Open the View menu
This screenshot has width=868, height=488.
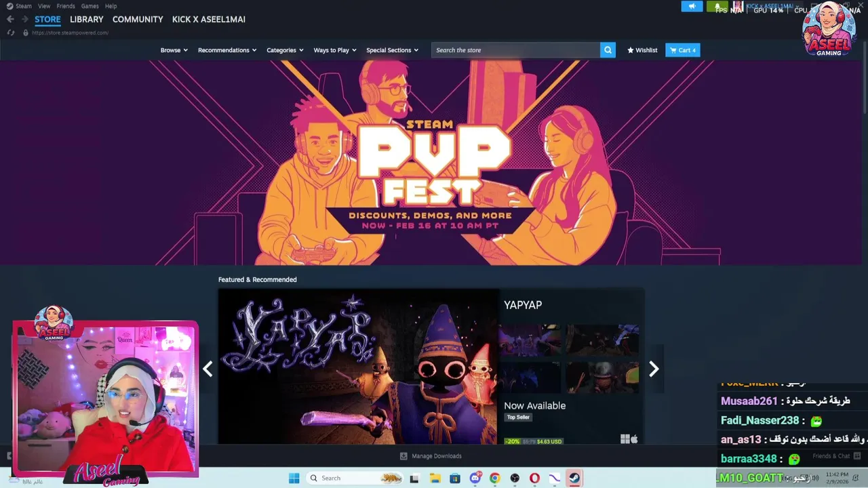click(44, 6)
